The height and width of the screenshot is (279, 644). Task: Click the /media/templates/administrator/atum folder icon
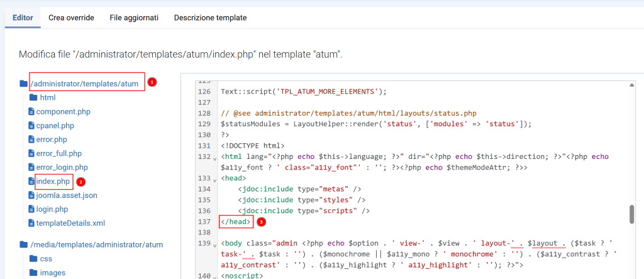coord(23,245)
